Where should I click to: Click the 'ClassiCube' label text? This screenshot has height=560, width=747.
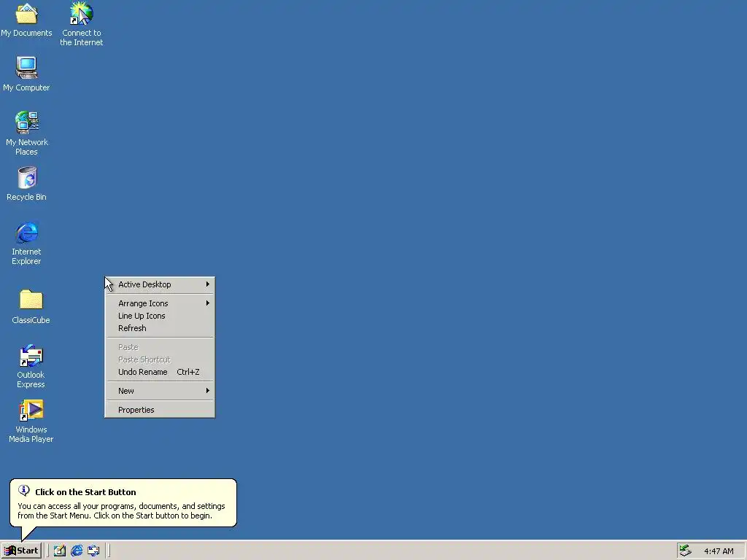(31, 321)
